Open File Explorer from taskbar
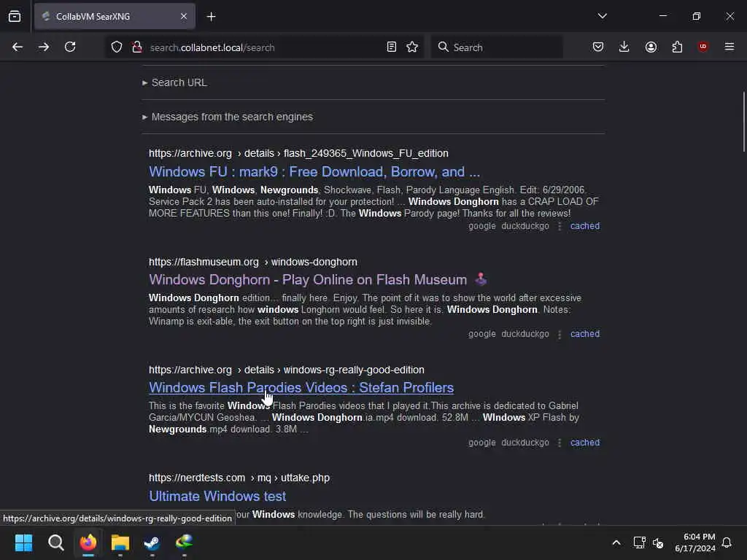 point(120,542)
